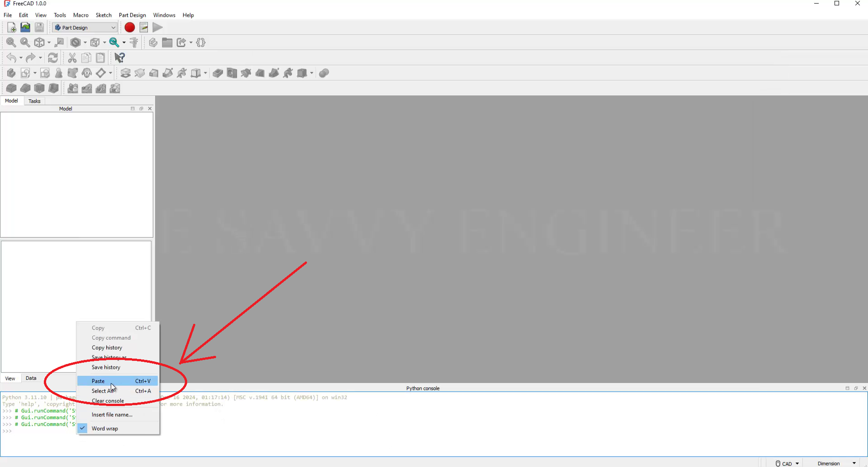Close the Python console panel
868x467 pixels.
(x=864, y=388)
